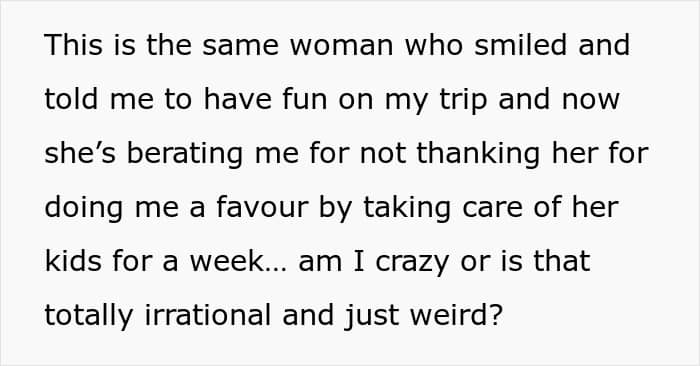The height and width of the screenshot is (366, 700).
Task: Select the word "weird?" at text end
Action: [x=457, y=315]
